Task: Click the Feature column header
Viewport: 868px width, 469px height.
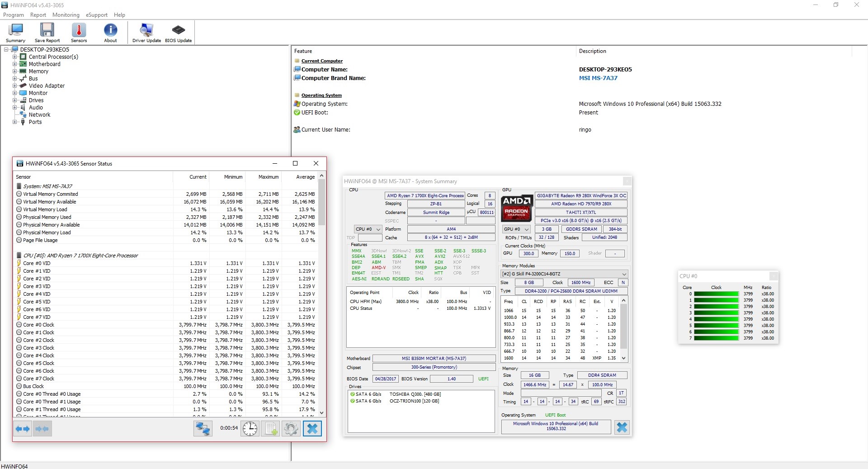Action: click(x=434, y=51)
